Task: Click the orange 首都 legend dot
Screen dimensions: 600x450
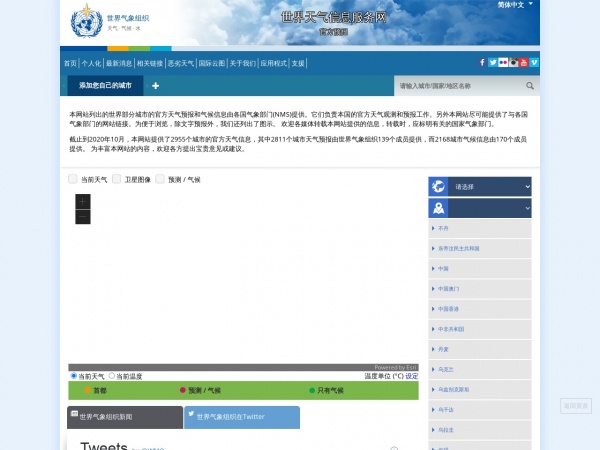Action: tap(87, 390)
